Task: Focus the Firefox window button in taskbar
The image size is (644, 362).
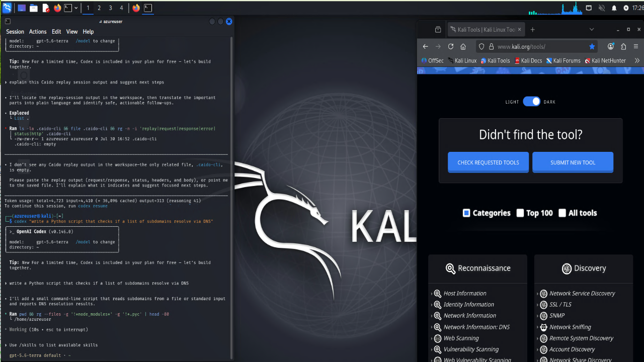Action: [x=136, y=8]
